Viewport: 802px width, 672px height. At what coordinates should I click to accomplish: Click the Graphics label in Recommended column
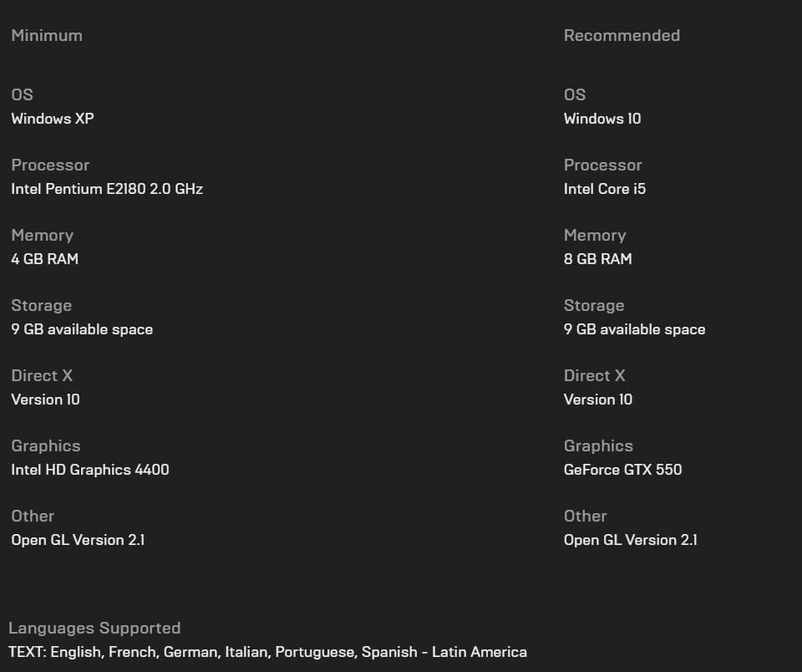click(x=598, y=445)
